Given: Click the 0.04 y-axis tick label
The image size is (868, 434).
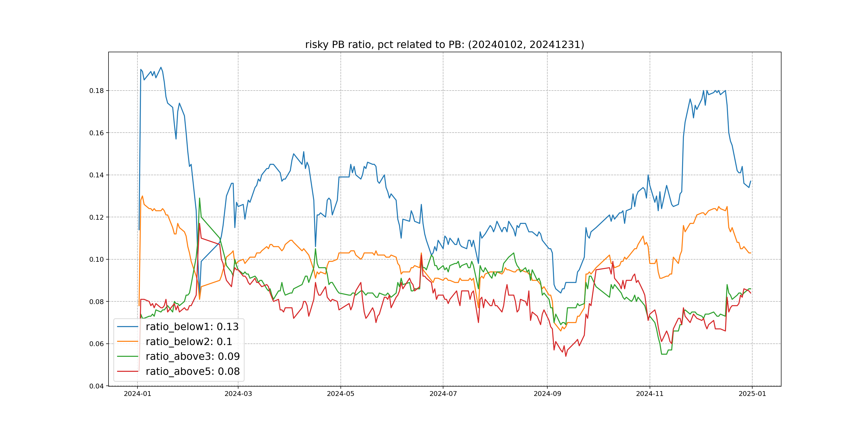Looking at the screenshot, I should pyautogui.click(x=96, y=386).
